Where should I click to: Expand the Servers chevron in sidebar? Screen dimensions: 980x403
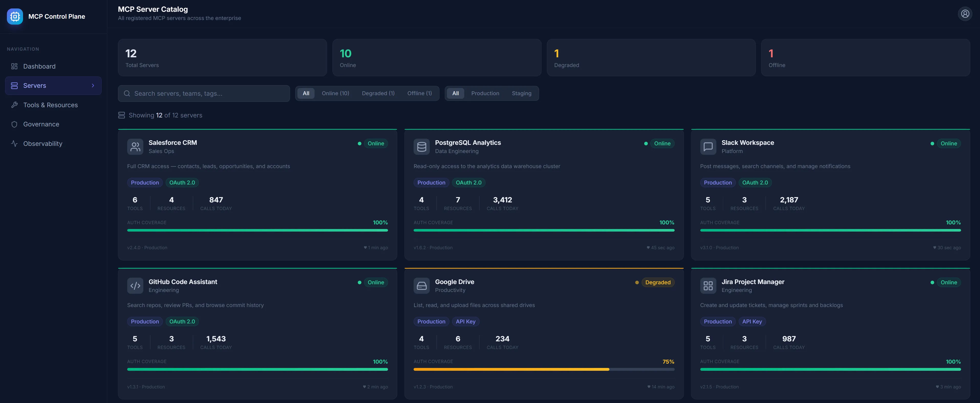point(93,85)
